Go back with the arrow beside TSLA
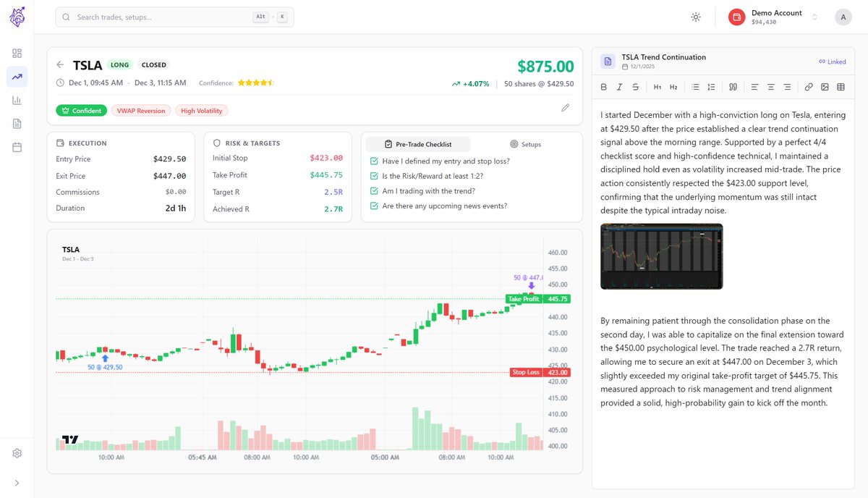This screenshot has width=868, height=498. point(60,64)
